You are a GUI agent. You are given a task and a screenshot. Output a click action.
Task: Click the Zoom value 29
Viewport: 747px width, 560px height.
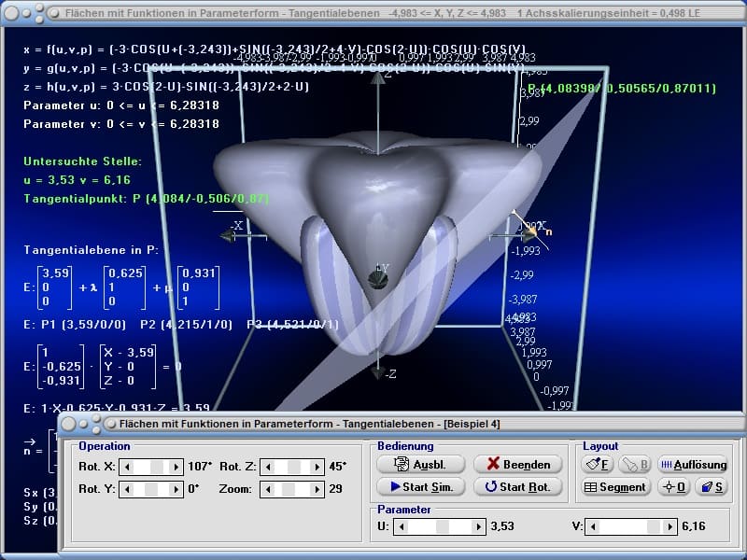336,489
